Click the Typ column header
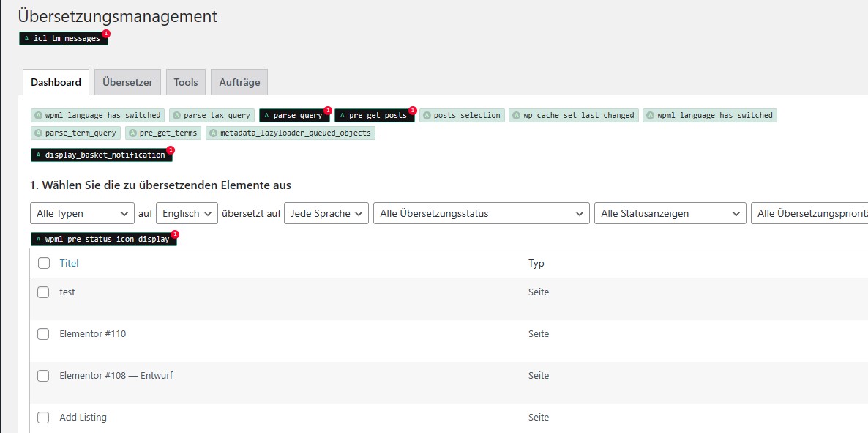Screen dimensions: 868x433 536,263
